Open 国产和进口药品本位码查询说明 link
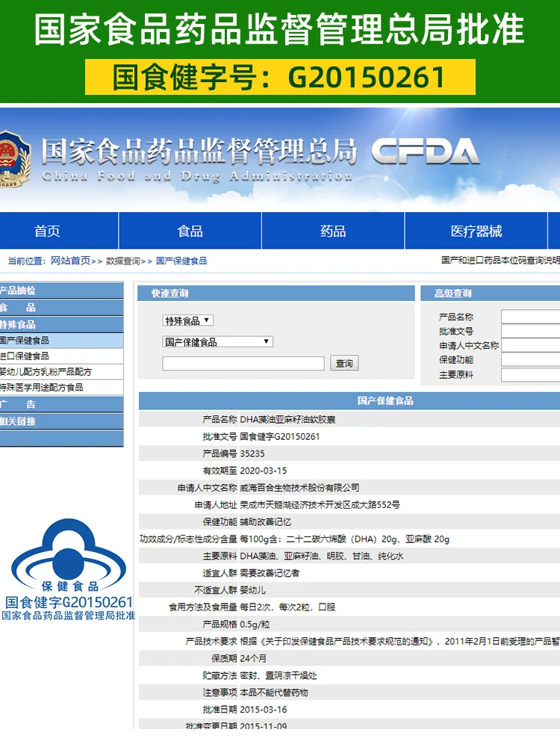This screenshot has height=747, width=560. [x=500, y=260]
